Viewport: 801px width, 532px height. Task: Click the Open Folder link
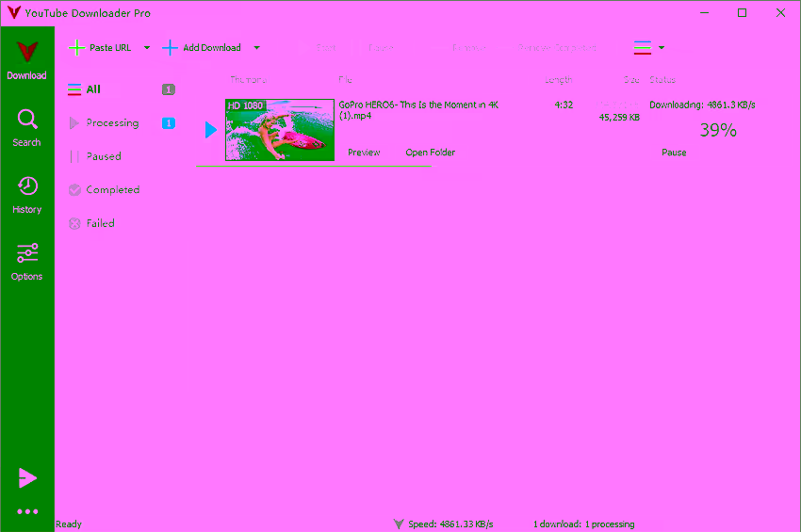(x=430, y=153)
